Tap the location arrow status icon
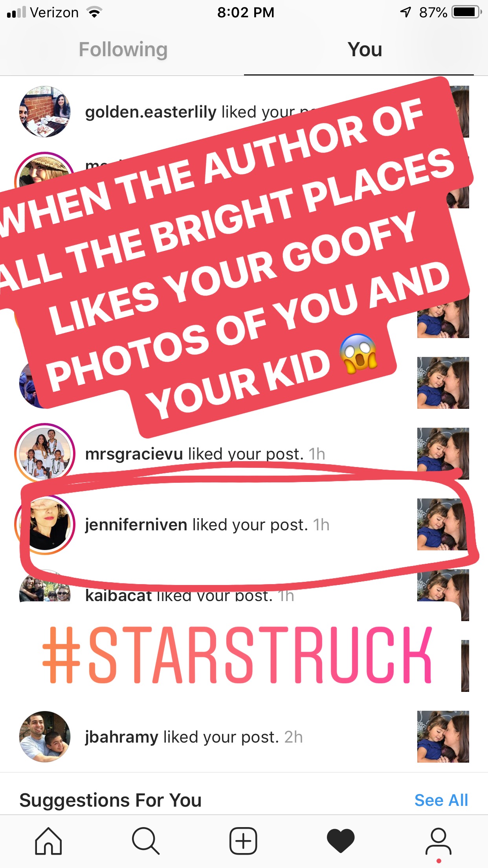The height and width of the screenshot is (868, 488). [406, 13]
